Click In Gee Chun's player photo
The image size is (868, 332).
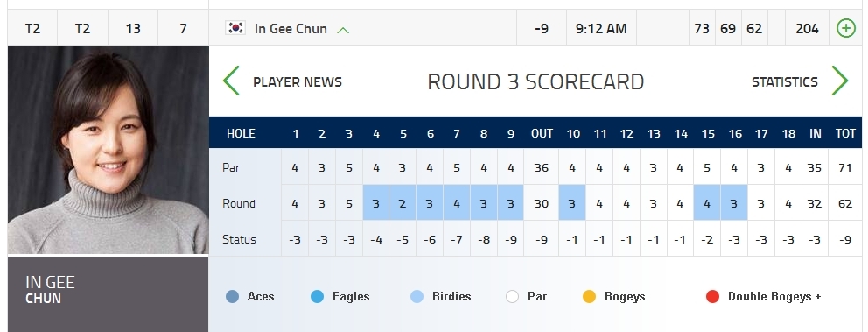(108, 150)
